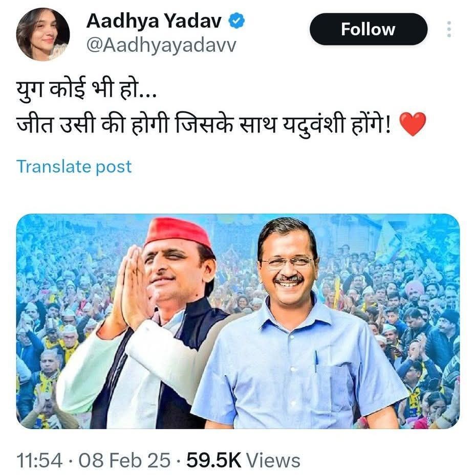Open the @Aadhyayadavv handle link

[161, 46]
